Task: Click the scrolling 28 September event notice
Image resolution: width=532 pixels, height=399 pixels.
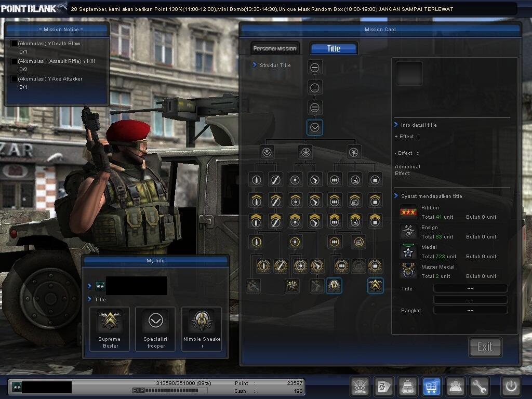Action: click(262, 9)
